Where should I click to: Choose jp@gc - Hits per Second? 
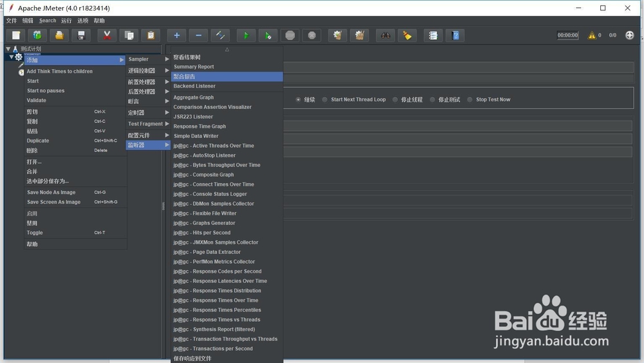pyautogui.click(x=227, y=233)
